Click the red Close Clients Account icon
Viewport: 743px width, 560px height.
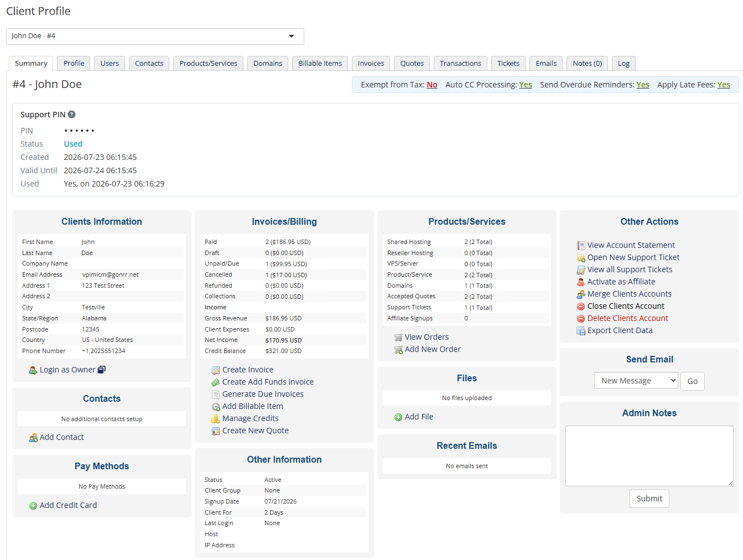581,307
